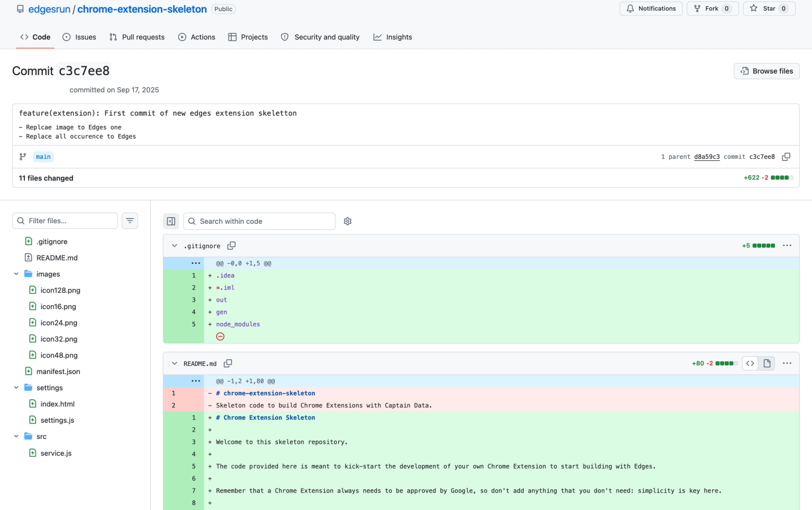Click Browse files button
Screen dimensions: 812x510
coord(766,71)
